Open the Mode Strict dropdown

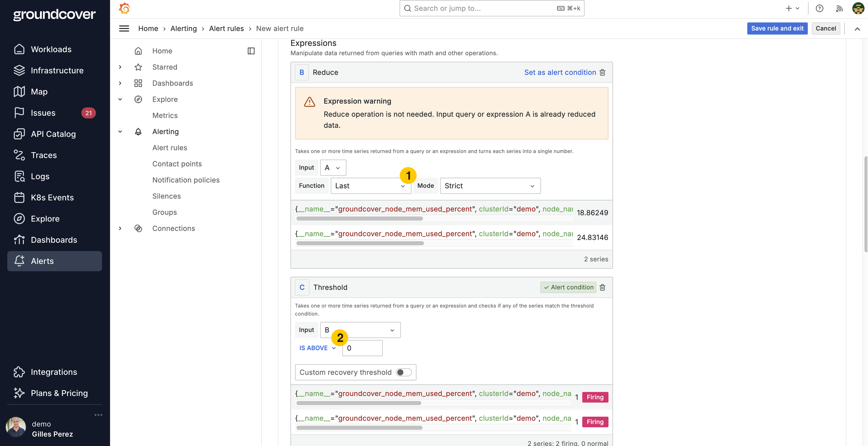click(490, 186)
